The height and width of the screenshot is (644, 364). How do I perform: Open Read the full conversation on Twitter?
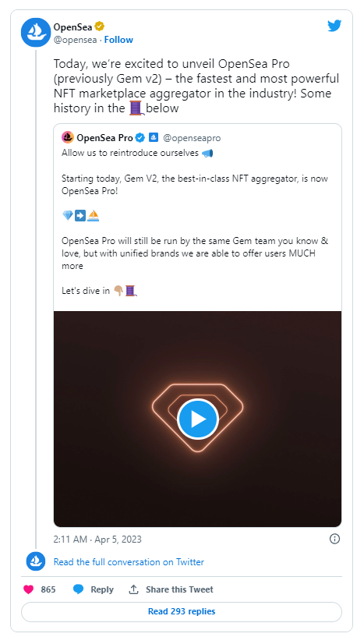point(129,562)
